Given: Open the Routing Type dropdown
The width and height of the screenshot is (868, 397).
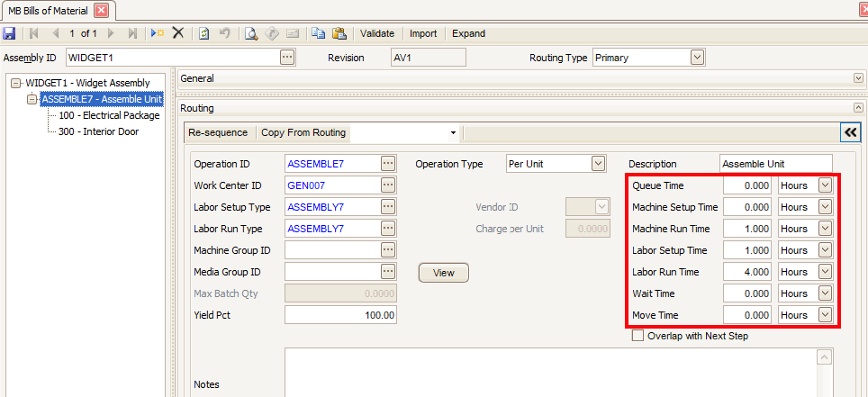Looking at the screenshot, I should [x=697, y=58].
